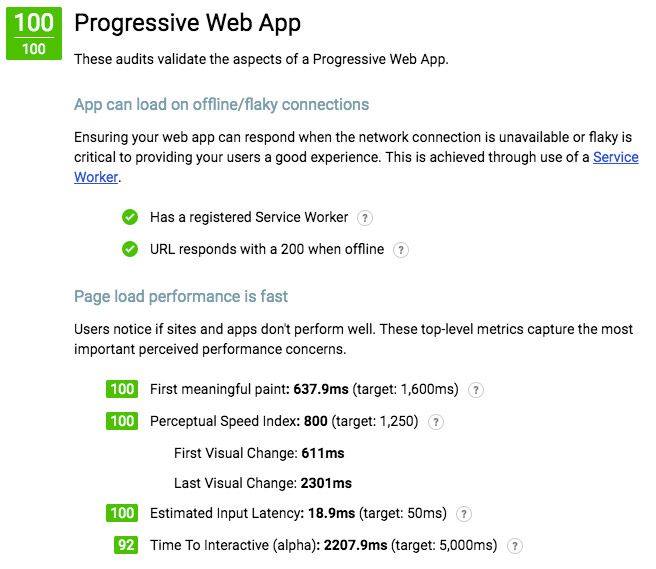Viewport: 656px width, 569px height.
Task: Click green checkmark for URL responds offline
Action: [130, 249]
